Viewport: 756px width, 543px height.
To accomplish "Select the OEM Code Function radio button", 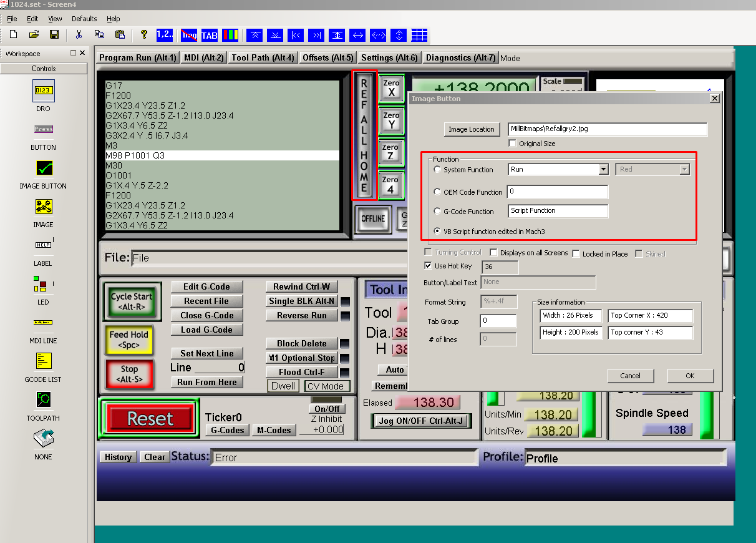I will 437,192.
